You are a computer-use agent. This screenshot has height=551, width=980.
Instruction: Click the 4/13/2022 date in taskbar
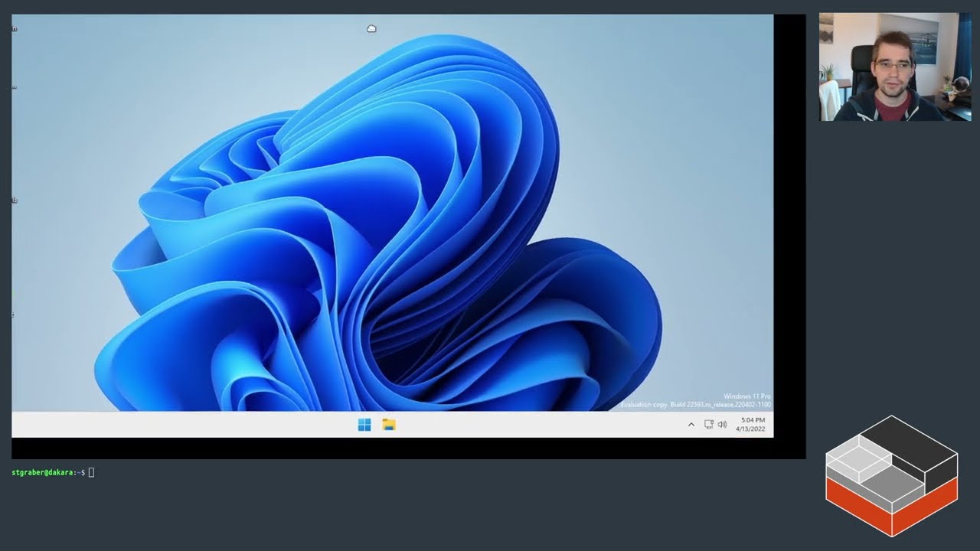[750, 429]
